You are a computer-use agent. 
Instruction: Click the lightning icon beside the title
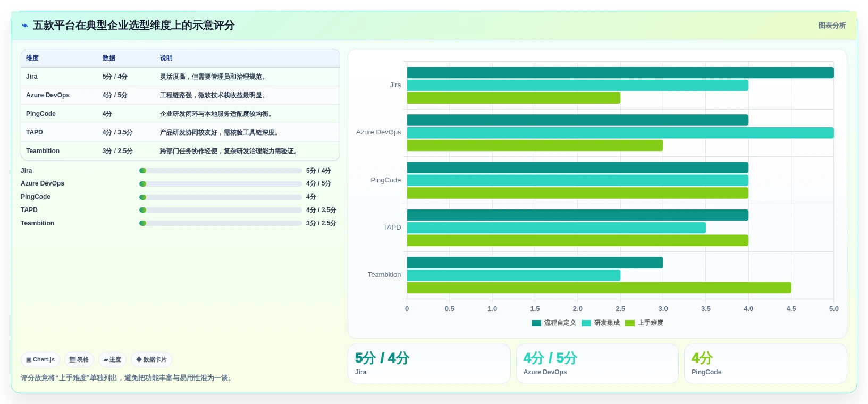(x=25, y=26)
